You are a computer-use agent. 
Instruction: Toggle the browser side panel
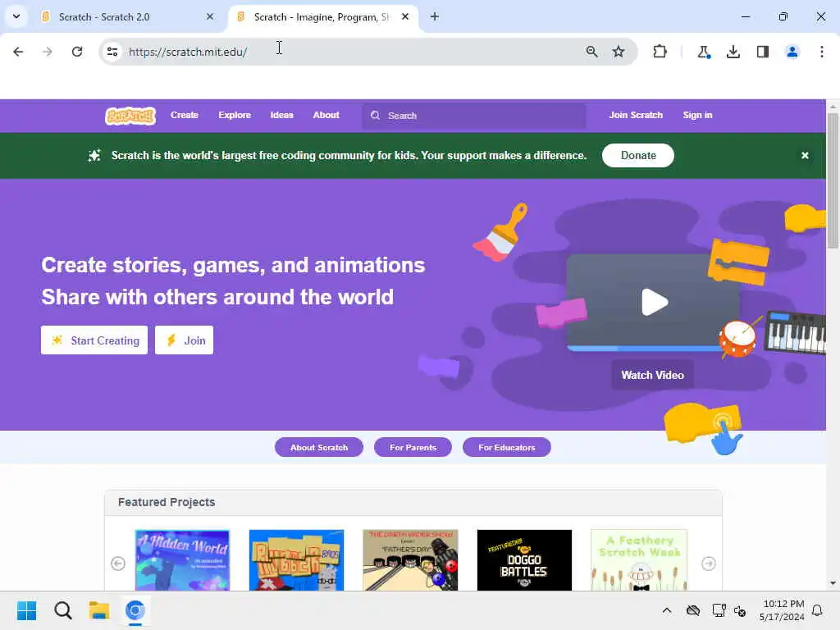pos(762,52)
